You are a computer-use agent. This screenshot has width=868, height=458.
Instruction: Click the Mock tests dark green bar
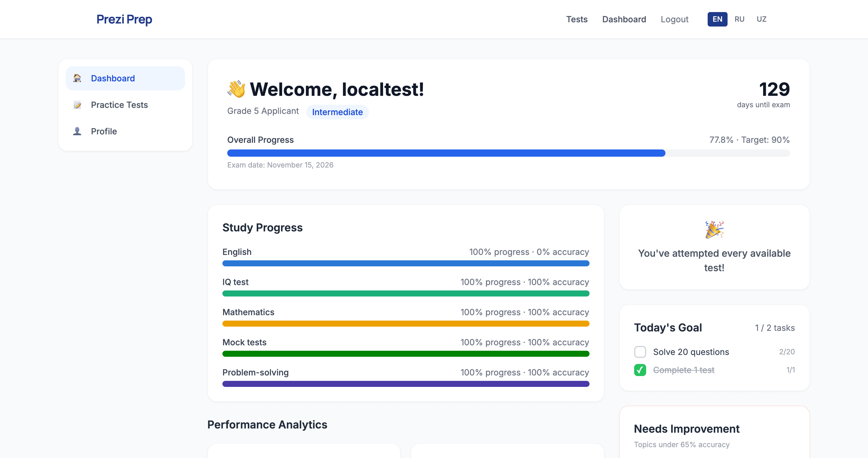[406, 354]
